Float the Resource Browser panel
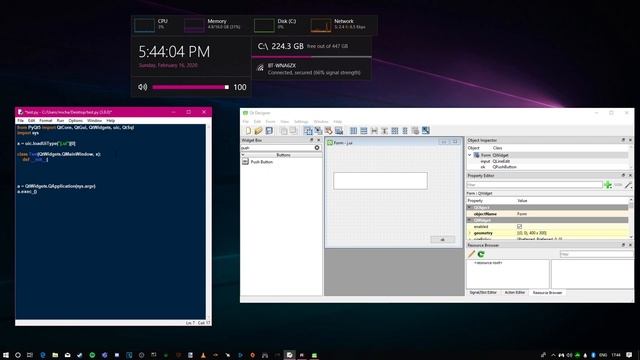 (623, 245)
